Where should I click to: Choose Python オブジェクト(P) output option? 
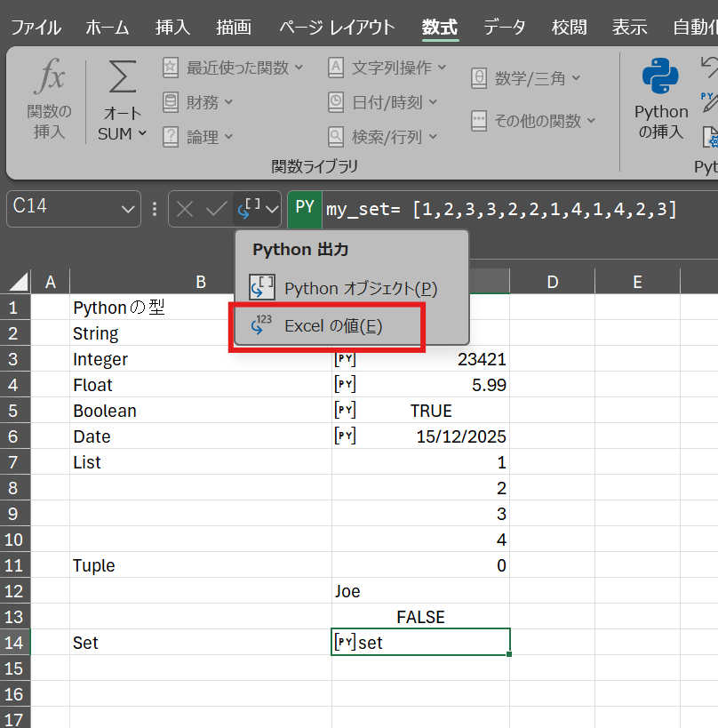pyautogui.click(x=351, y=288)
